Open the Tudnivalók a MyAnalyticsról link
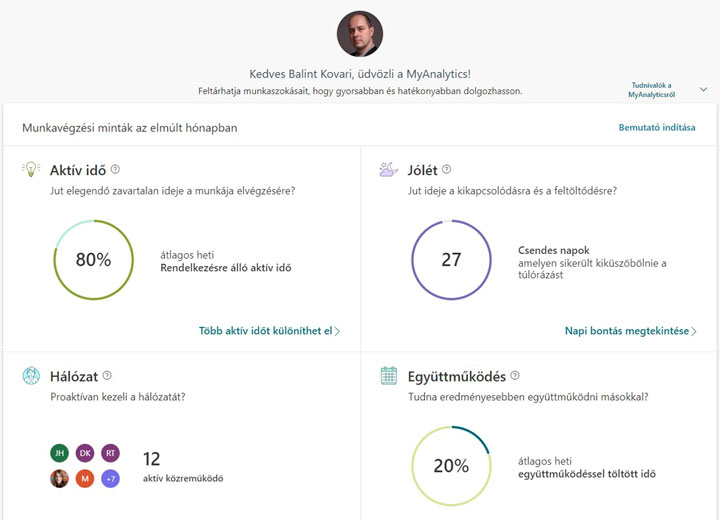 click(x=652, y=90)
